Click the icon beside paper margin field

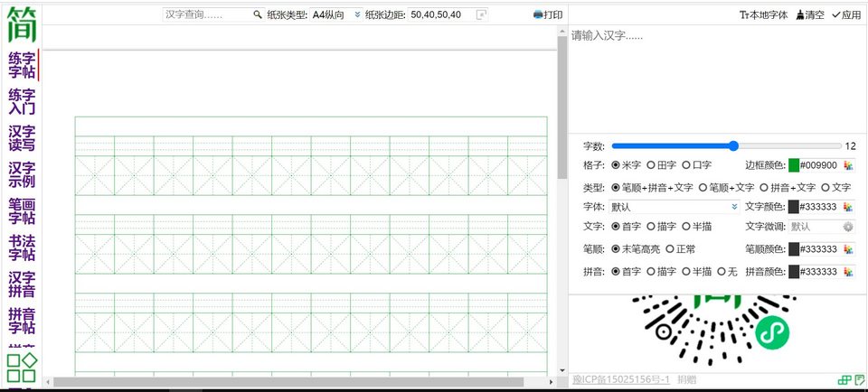click(x=481, y=14)
